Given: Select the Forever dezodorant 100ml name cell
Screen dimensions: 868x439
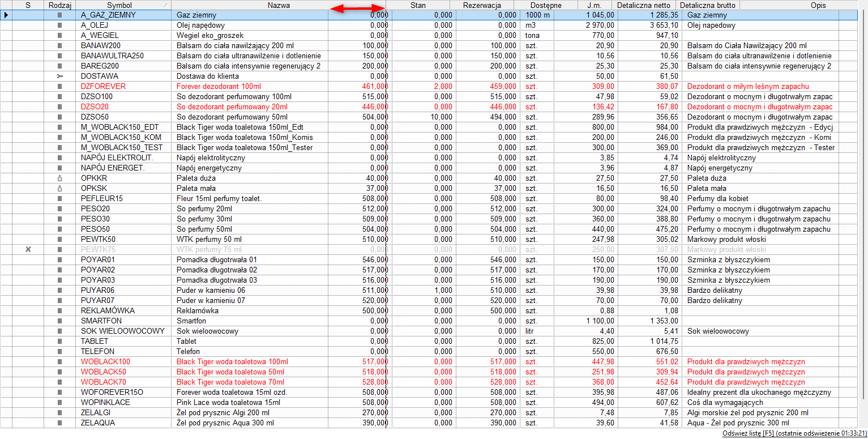Looking at the screenshot, I should point(250,86).
